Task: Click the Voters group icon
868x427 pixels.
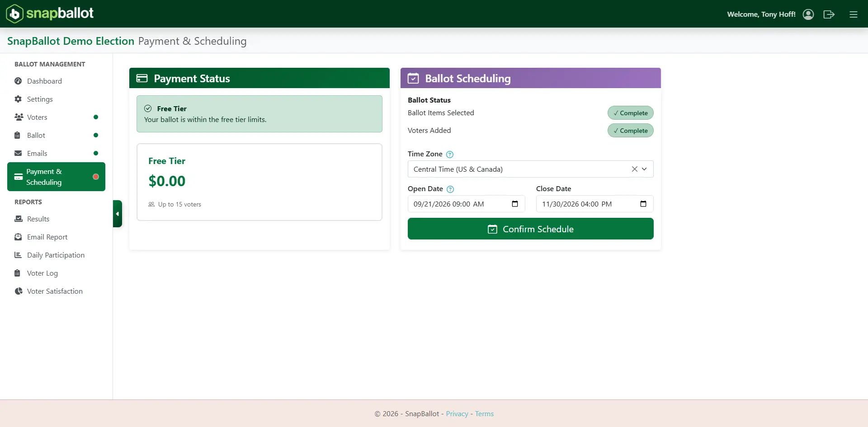Action: 19,117
